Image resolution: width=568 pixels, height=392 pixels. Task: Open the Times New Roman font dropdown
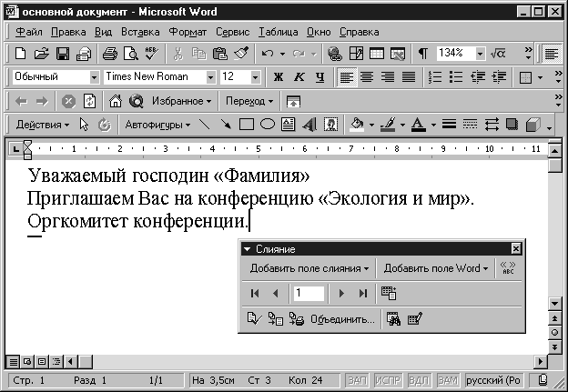click(x=210, y=77)
